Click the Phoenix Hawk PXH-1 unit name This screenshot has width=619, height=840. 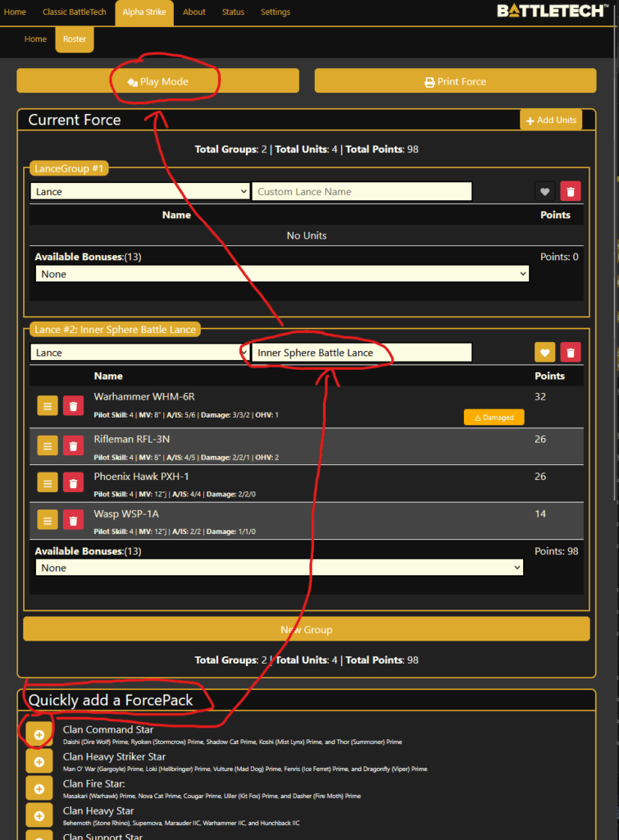tap(141, 477)
